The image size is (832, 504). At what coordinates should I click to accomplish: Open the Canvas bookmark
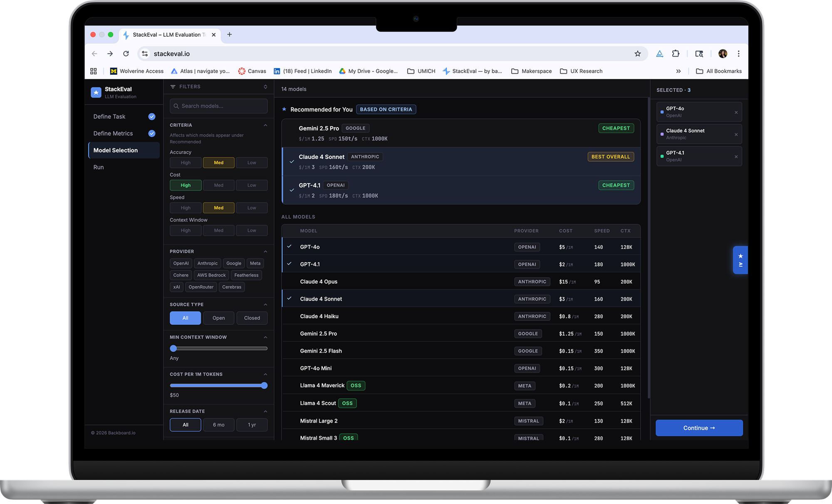[252, 71]
